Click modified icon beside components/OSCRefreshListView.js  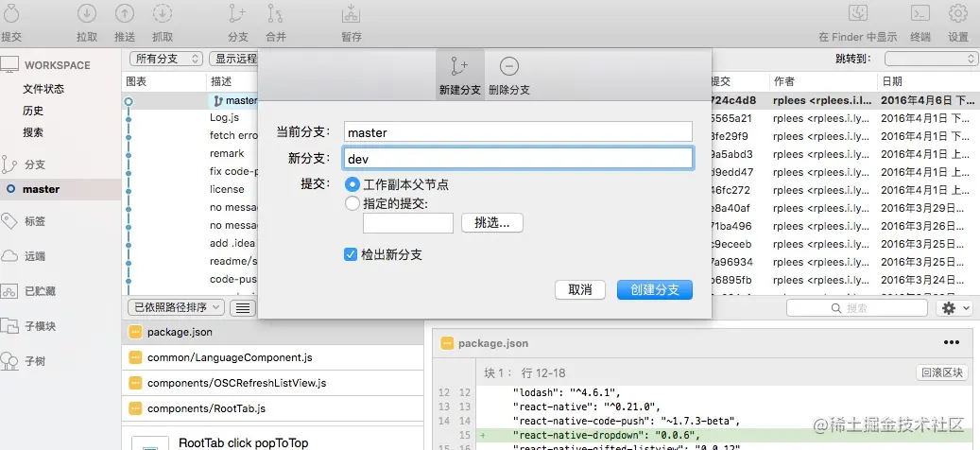(135, 383)
